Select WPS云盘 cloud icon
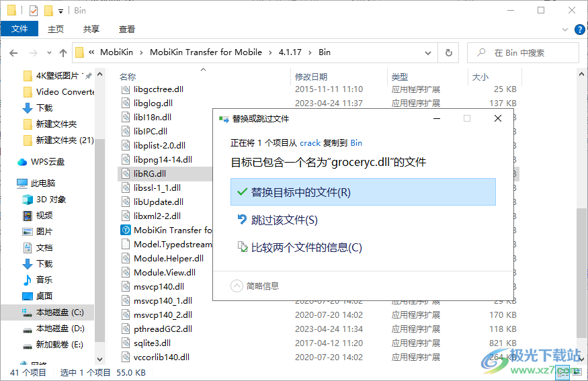This screenshot has width=588, height=381. coord(22,162)
